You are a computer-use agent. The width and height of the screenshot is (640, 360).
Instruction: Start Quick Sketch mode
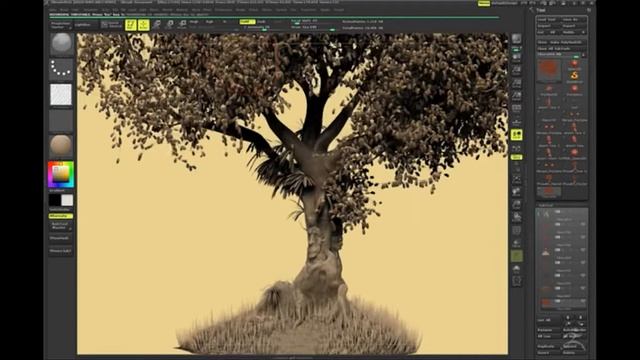(111, 25)
